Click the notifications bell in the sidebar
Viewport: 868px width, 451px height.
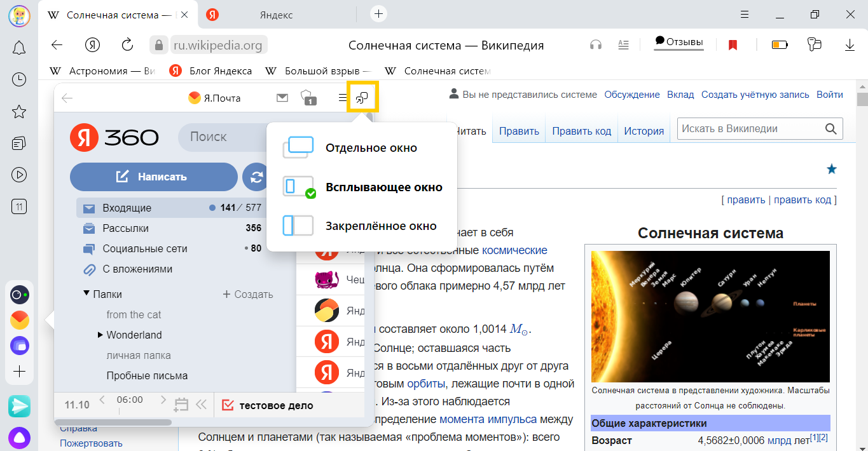19,48
